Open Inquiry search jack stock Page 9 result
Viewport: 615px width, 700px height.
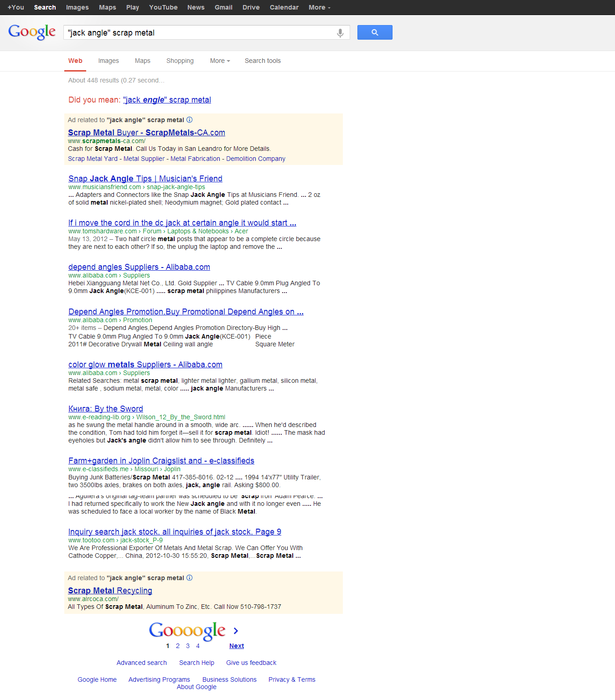[175, 532]
